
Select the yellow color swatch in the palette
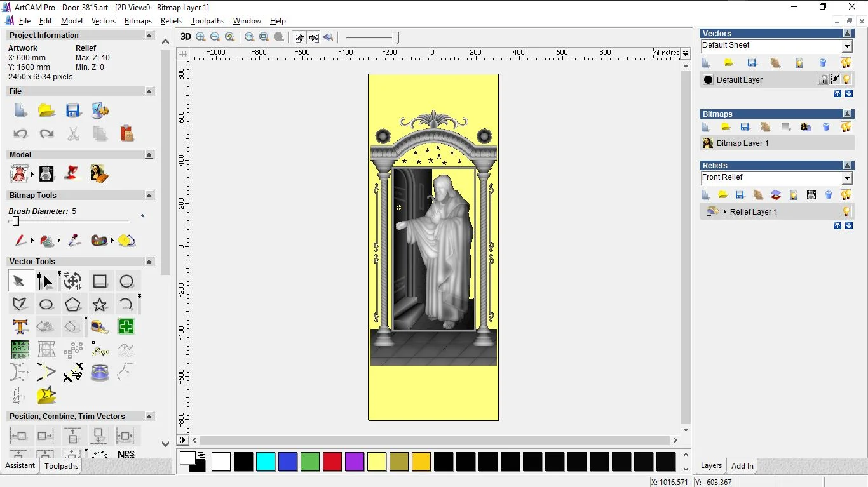[x=377, y=462]
